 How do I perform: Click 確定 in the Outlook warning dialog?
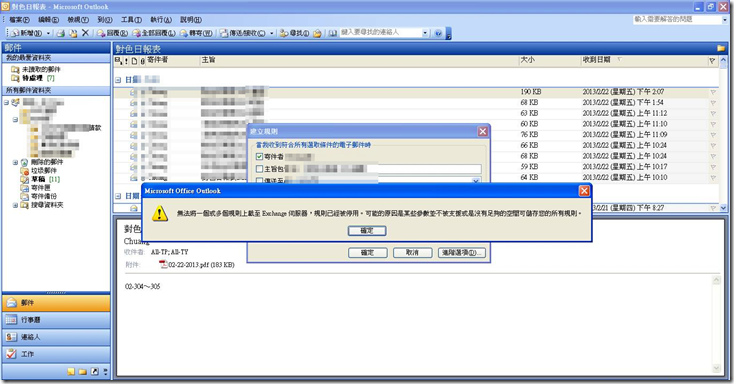(x=367, y=230)
